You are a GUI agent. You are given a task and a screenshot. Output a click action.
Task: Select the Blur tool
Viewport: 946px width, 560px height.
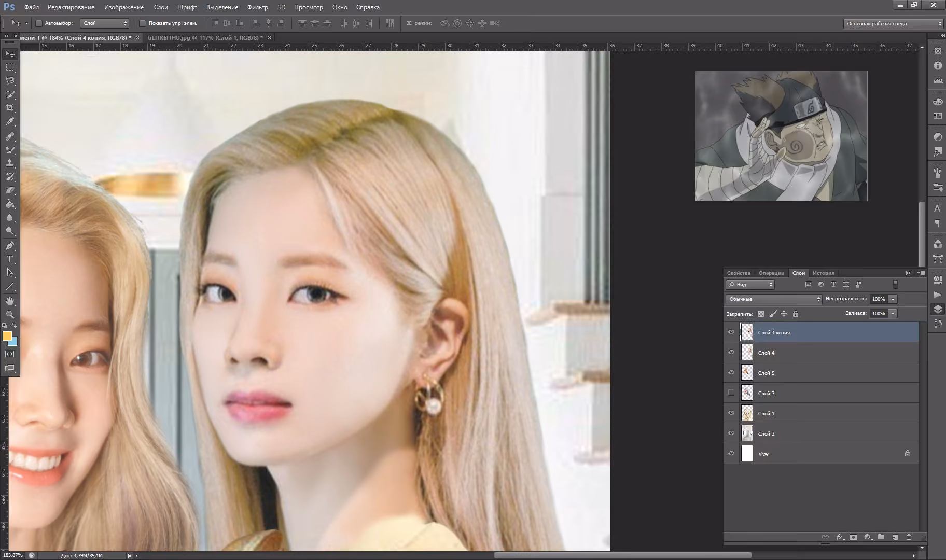pos(10,217)
